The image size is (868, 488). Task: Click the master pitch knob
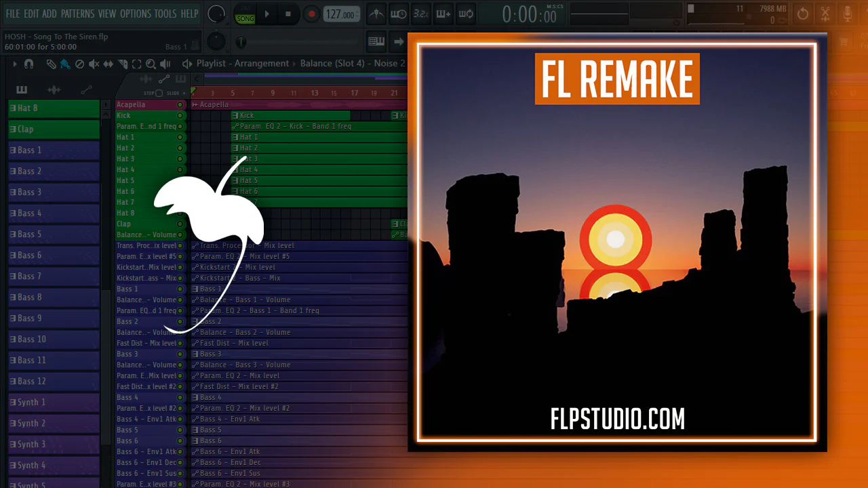pos(216,41)
